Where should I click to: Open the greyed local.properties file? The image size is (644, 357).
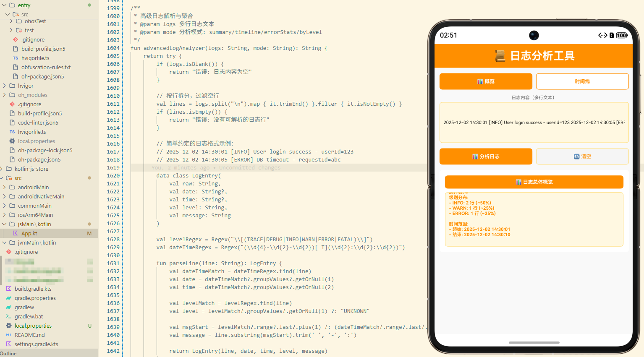37,141
